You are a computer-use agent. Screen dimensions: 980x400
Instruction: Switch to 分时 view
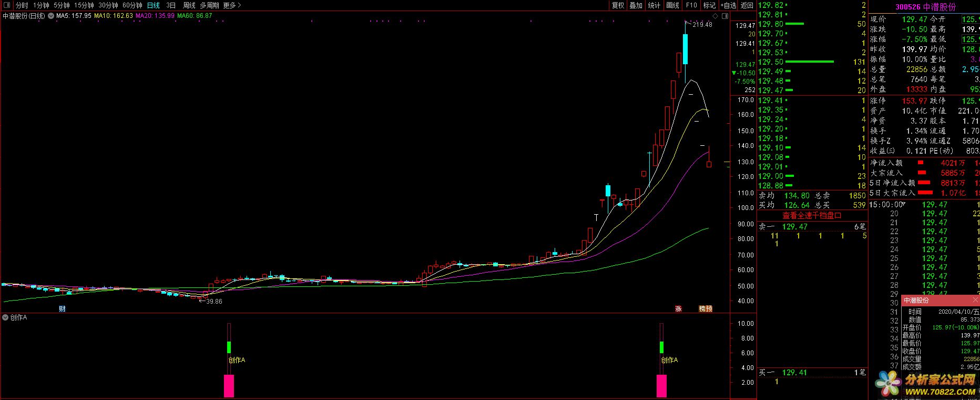click(x=22, y=5)
